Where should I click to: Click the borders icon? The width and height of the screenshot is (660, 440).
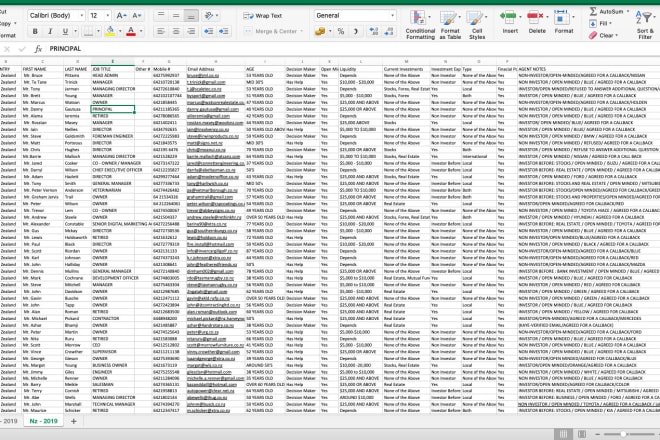(x=88, y=31)
